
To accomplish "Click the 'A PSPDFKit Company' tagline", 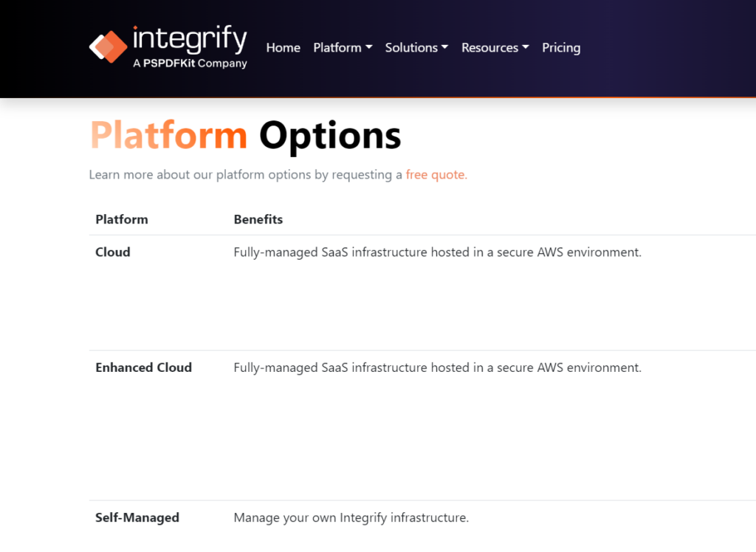I will coord(190,63).
